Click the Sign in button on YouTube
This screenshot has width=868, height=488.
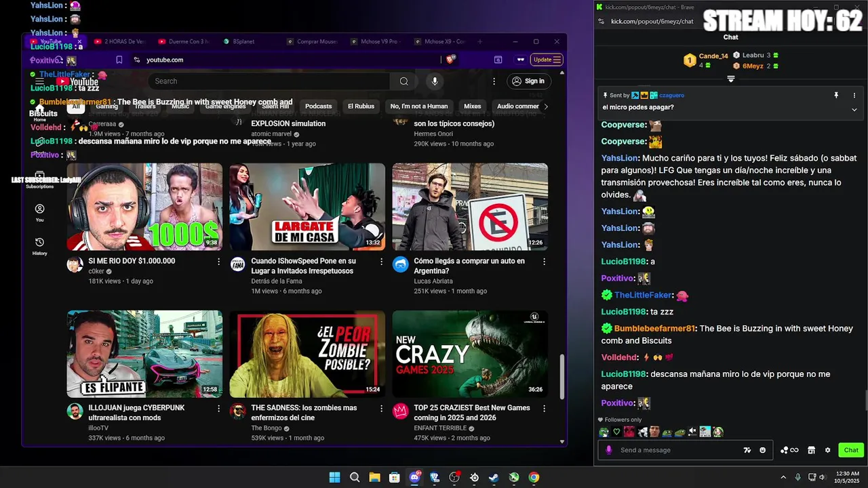[x=528, y=81]
